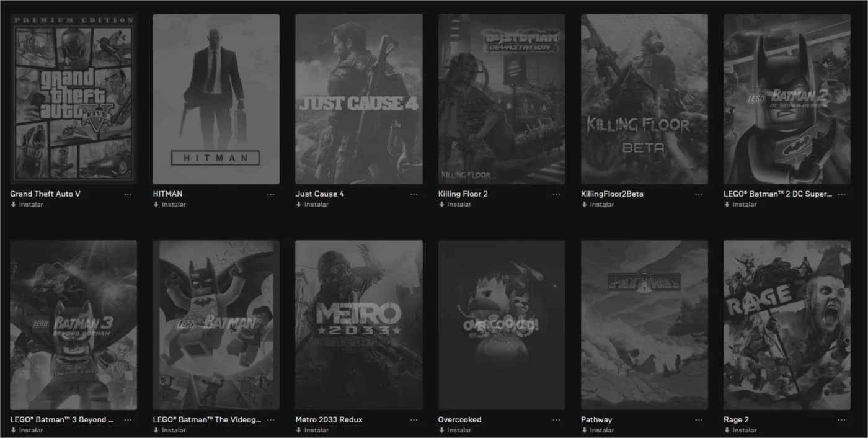Open the three-dot menu for LEGO Batman 3

click(x=128, y=420)
